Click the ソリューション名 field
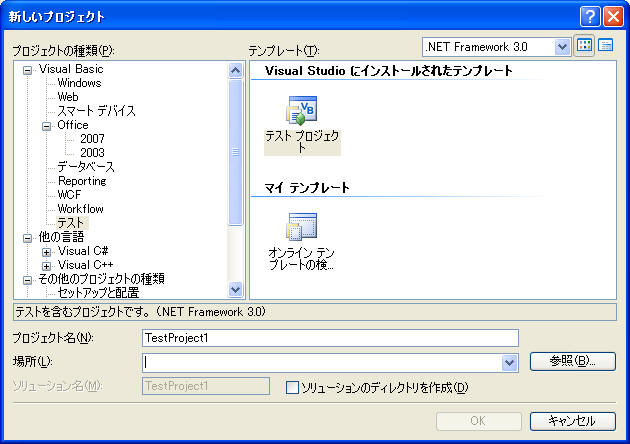This screenshot has height=444, width=630. [205, 386]
